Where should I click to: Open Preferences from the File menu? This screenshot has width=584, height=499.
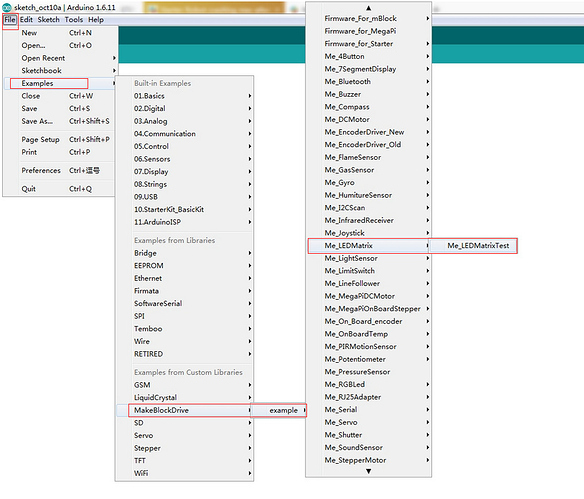pyautogui.click(x=60, y=171)
